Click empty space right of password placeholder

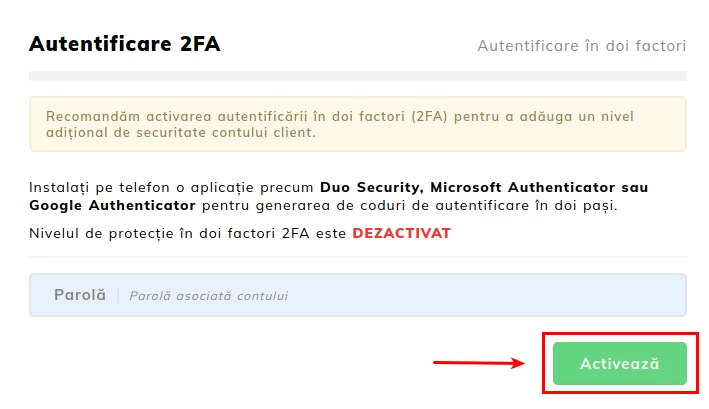click(x=500, y=296)
